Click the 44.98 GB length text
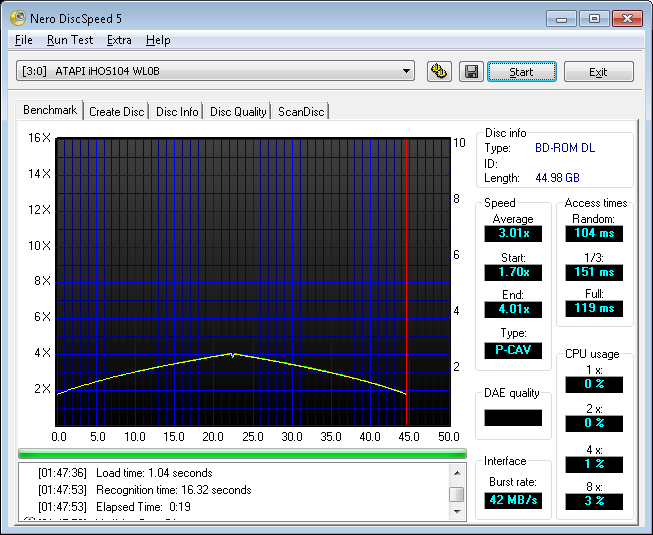This screenshot has width=653, height=535. (557, 178)
